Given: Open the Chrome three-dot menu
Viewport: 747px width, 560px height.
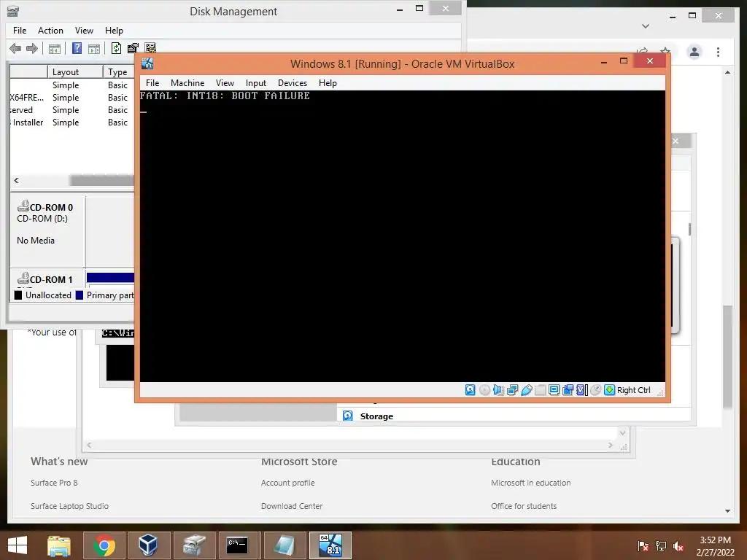Looking at the screenshot, I should click(719, 52).
